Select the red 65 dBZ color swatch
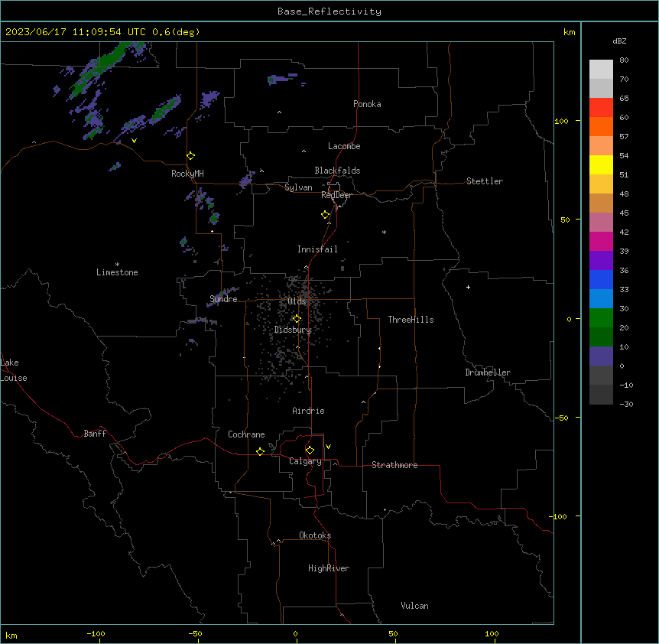659x644 pixels. pyautogui.click(x=601, y=107)
